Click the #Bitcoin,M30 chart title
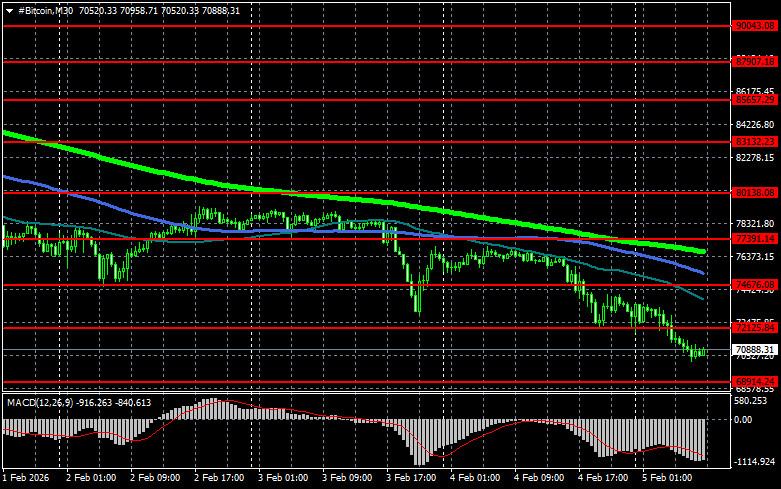The height and width of the screenshot is (489, 781). point(46,10)
